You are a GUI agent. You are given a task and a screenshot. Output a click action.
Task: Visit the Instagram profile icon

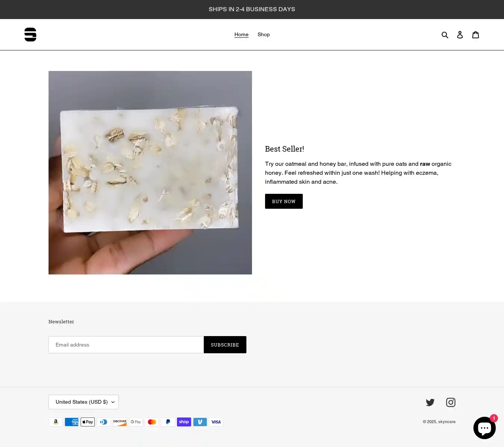coord(451,402)
